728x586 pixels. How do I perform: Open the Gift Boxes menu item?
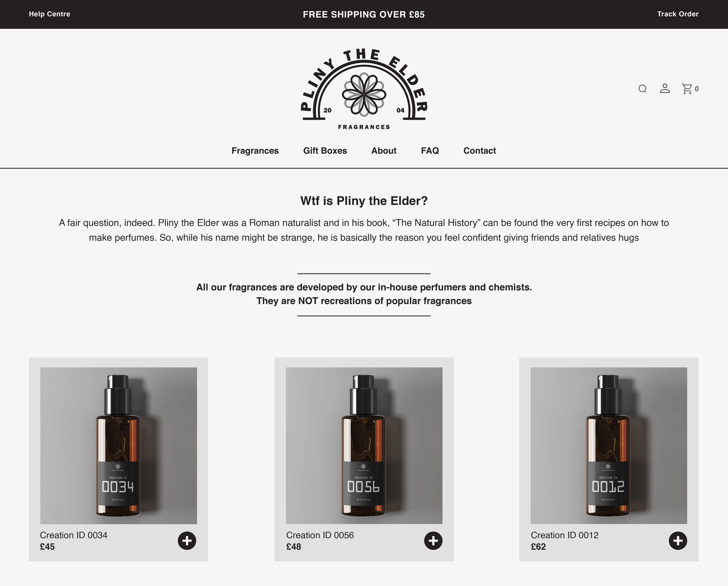[325, 151]
